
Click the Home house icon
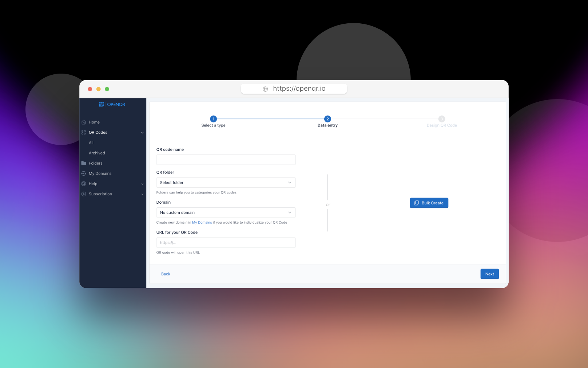[x=84, y=122]
